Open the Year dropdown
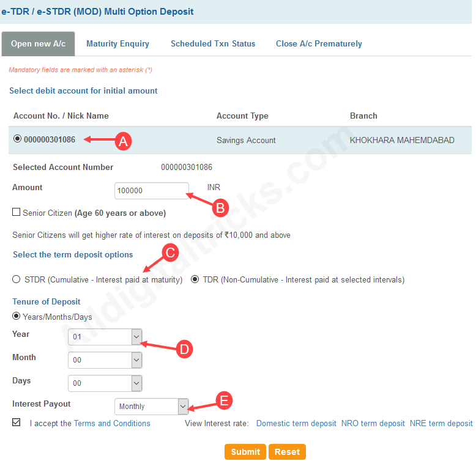Screen dimensions: 476x461 pyautogui.click(x=105, y=337)
